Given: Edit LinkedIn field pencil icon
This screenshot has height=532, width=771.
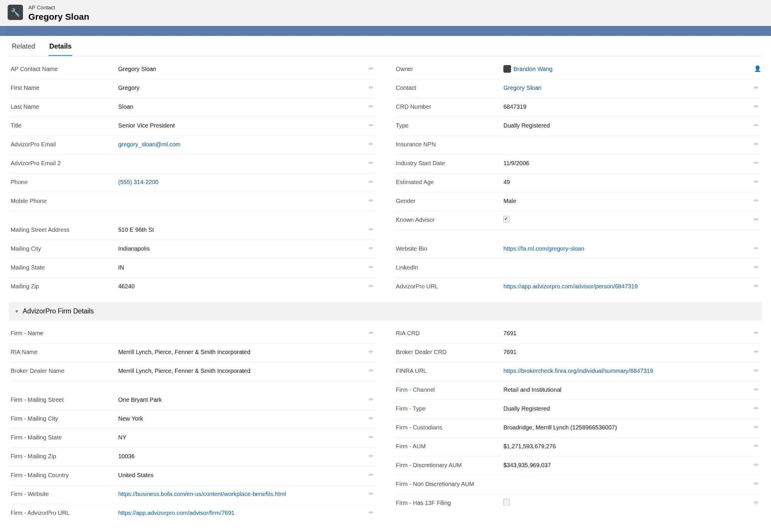Looking at the screenshot, I should [x=756, y=267].
